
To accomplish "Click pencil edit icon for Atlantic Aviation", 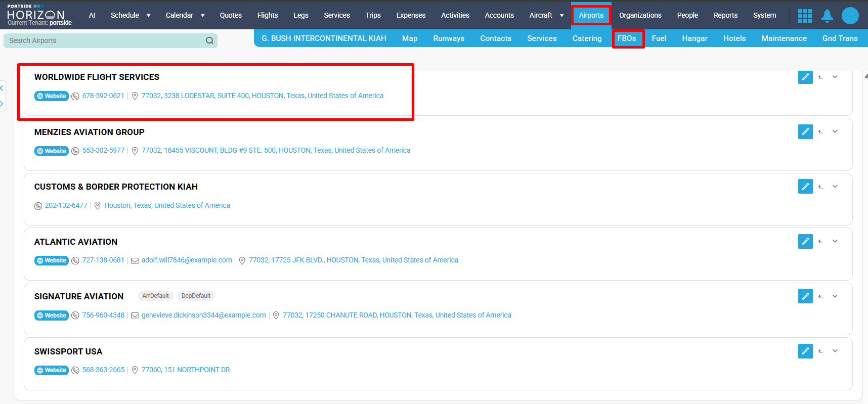I will tap(805, 241).
